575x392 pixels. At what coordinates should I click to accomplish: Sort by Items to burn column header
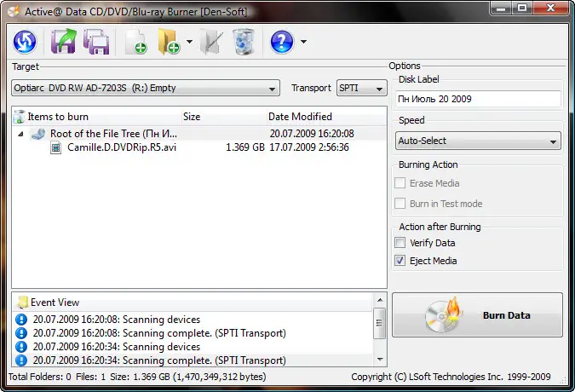point(97,117)
